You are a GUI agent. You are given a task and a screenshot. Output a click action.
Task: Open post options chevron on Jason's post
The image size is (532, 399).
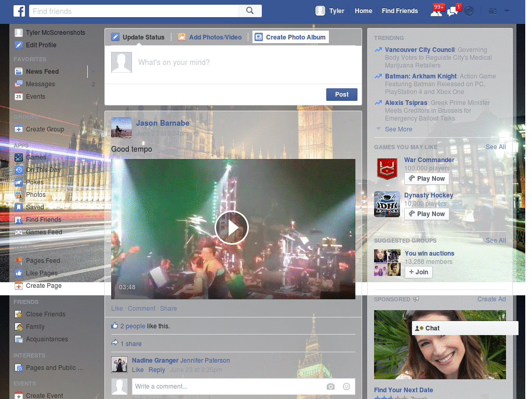coord(353,121)
